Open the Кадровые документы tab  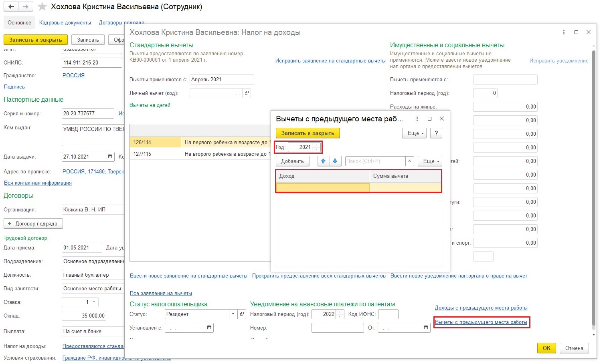65,23
